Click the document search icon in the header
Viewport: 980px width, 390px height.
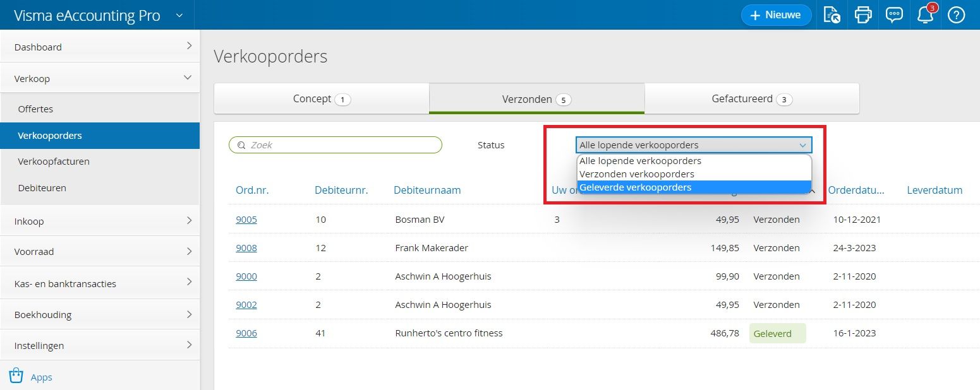click(x=832, y=15)
